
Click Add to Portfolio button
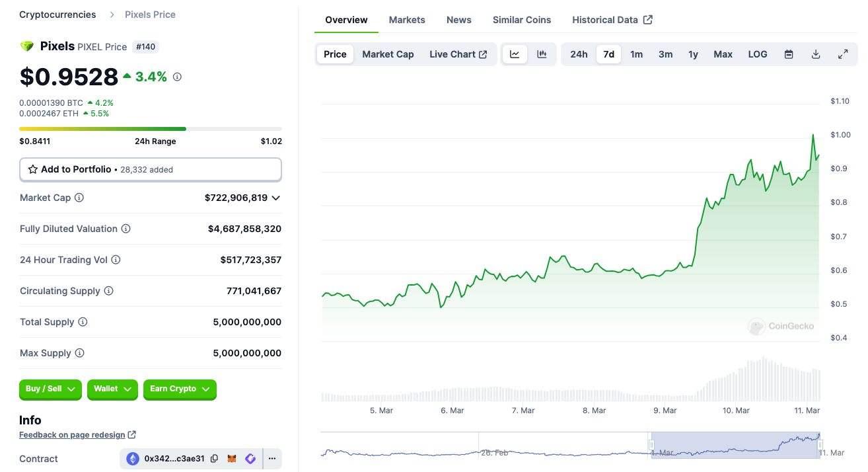point(151,169)
